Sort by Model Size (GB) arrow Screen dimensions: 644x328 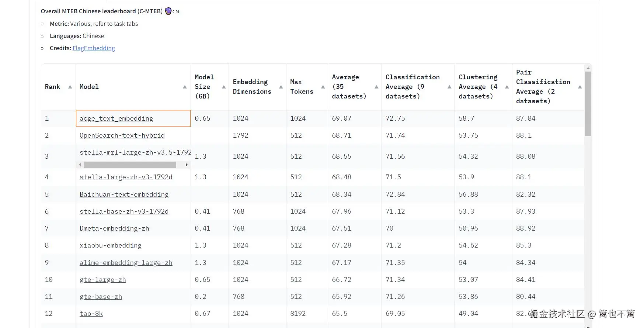223,87
